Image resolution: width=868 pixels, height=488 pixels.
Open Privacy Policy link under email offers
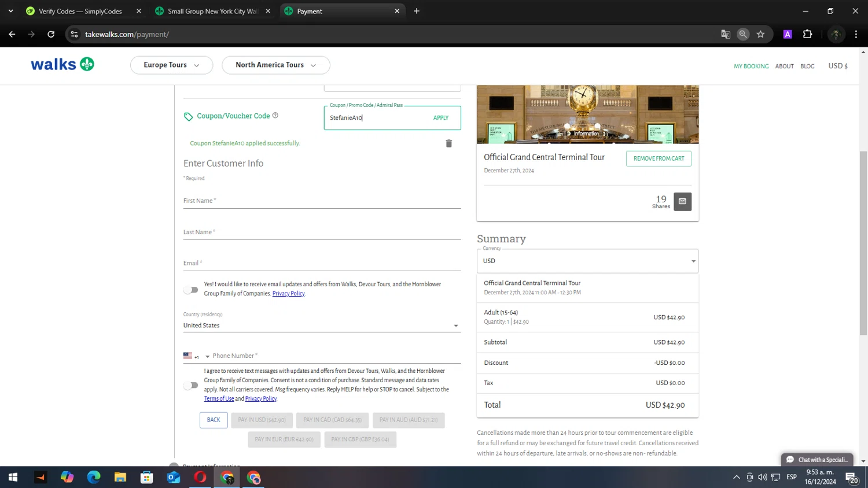tap(288, 294)
